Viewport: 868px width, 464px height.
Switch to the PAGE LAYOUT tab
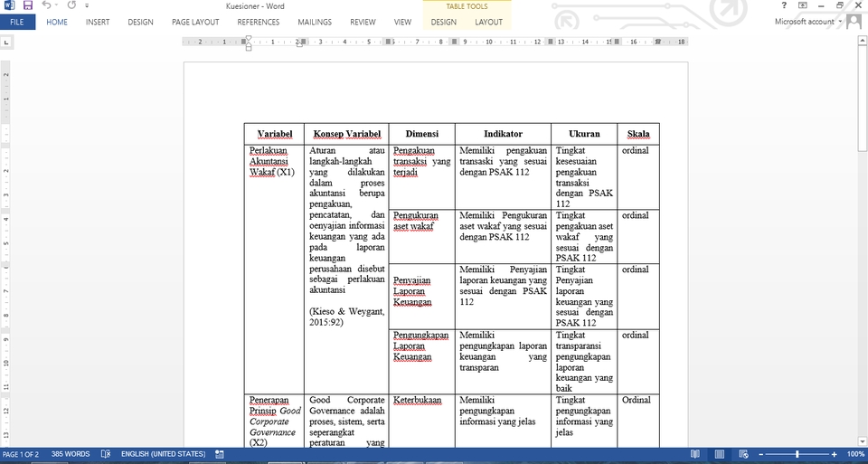pyautogui.click(x=195, y=22)
